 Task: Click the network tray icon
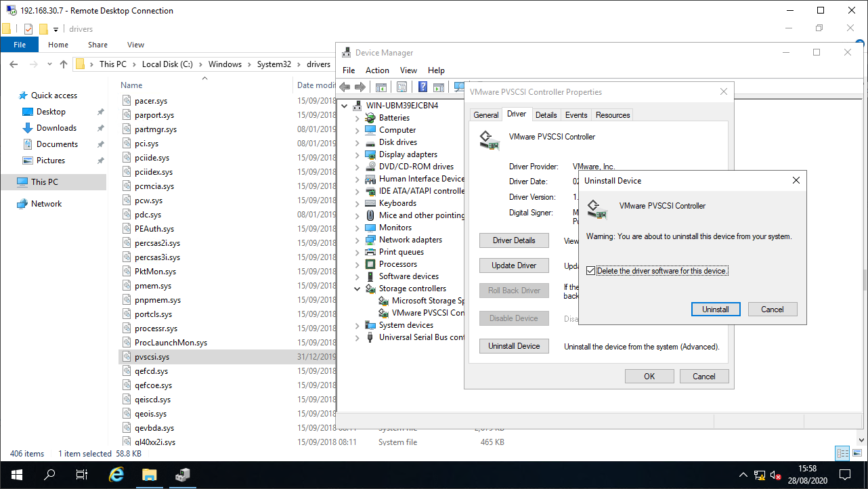point(760,475)
